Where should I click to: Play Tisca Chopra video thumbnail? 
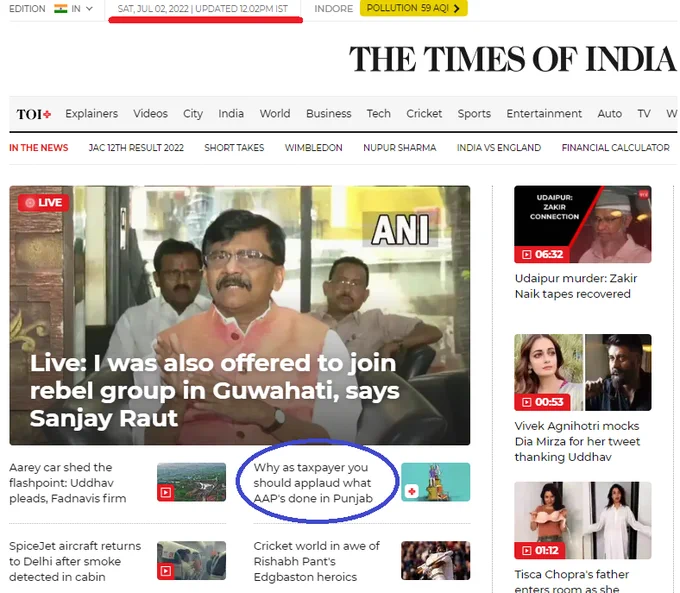(583, 520)
